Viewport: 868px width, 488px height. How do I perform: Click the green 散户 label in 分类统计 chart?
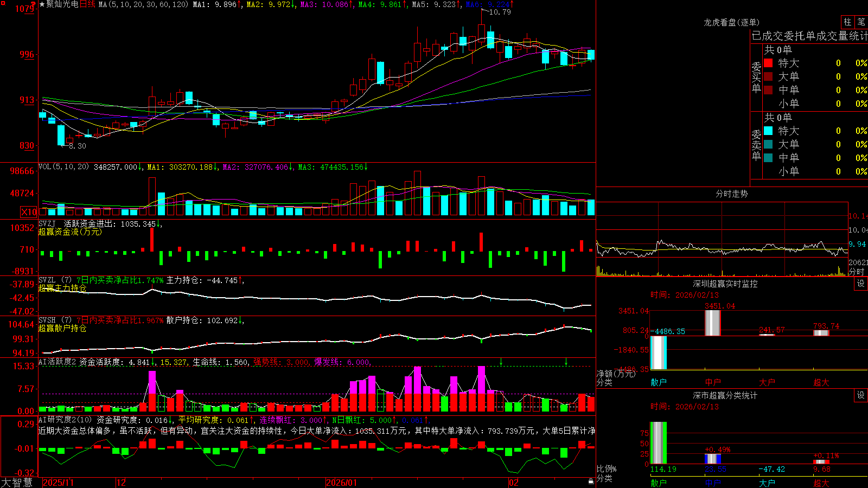point(659,483)
